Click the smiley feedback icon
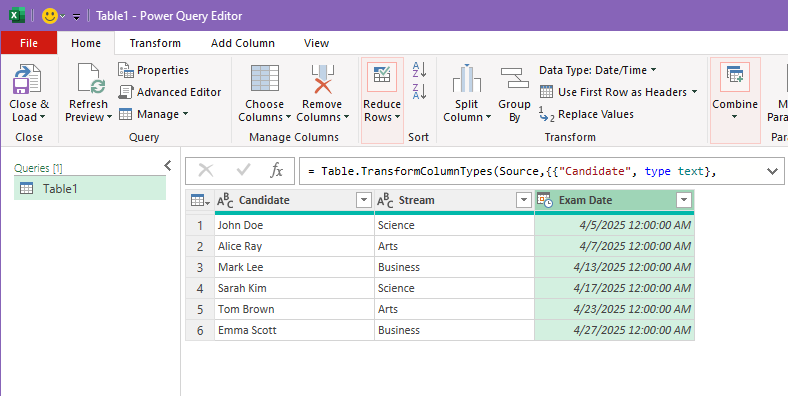This screenshot has height=396, width=788. pyautogui.click(x=50, y=16)
